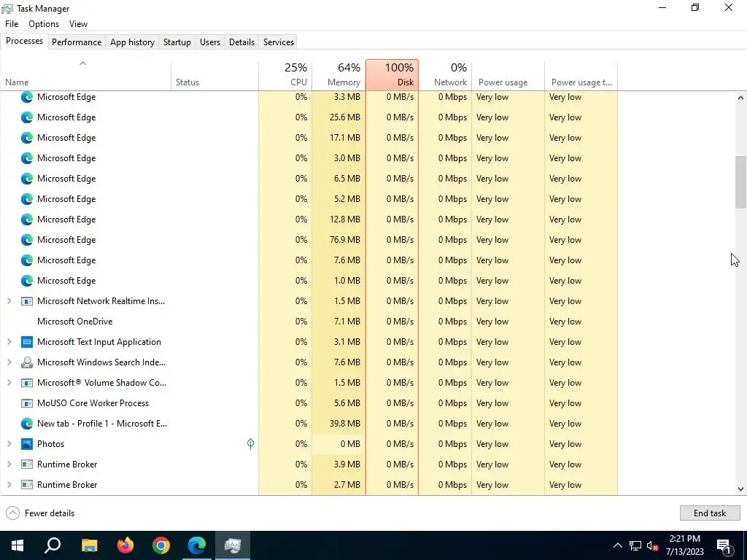Click the Microsoft Windows Search Indexer icon
The image size is (747, 560).
tap(27, 362)
